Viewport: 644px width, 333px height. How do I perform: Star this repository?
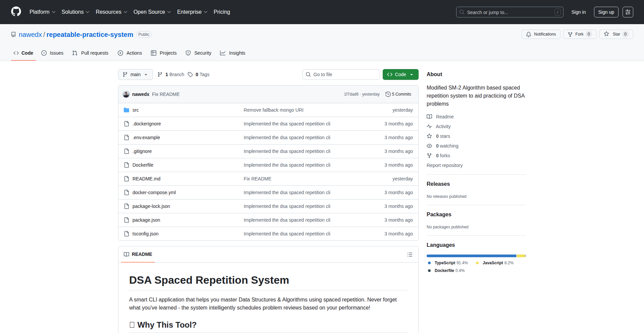pos(612,34)
